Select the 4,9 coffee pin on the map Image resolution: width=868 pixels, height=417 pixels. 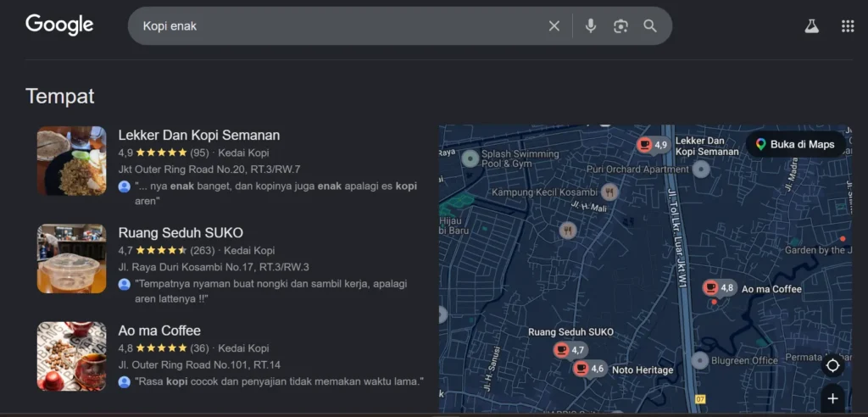coord(654,145)
